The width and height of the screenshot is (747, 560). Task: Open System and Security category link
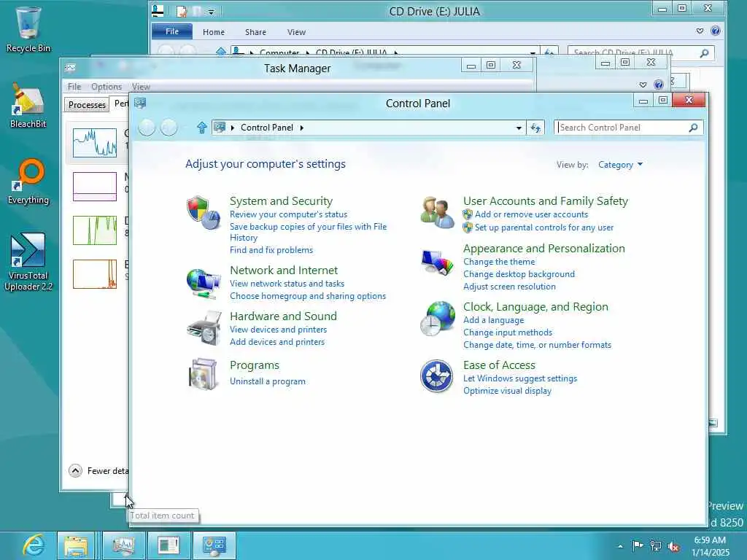(281, 201)
